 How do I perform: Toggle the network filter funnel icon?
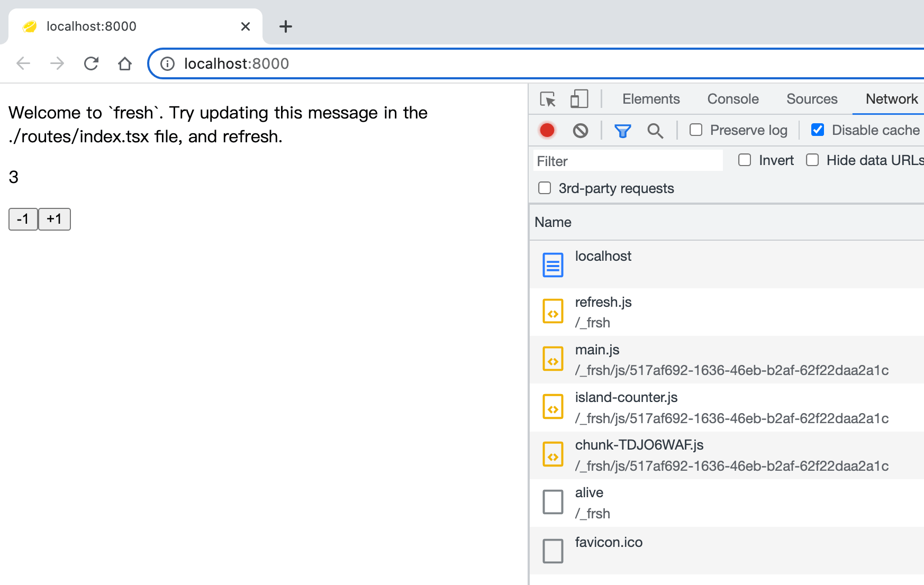pos(622,130)
